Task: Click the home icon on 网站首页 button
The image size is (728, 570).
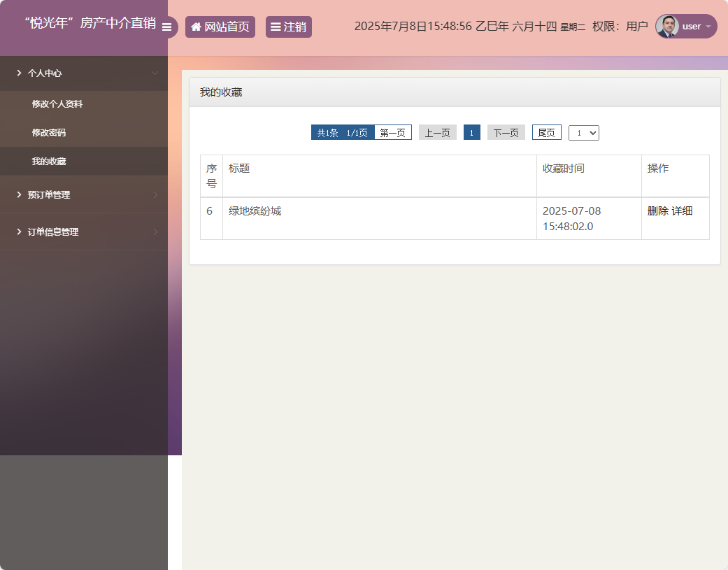Action: click(195, 27)
